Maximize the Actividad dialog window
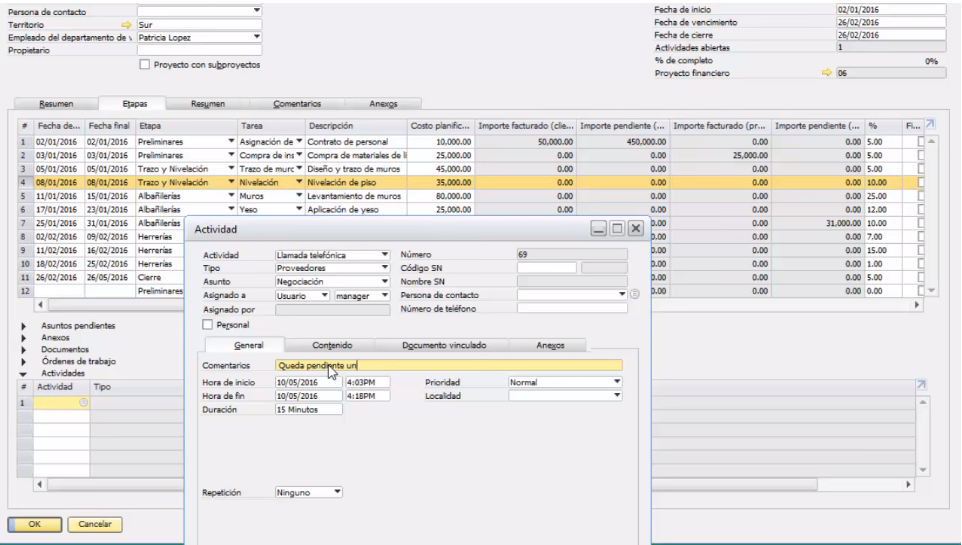This screenshot has height=545, width=962. (x=617, y=229)
